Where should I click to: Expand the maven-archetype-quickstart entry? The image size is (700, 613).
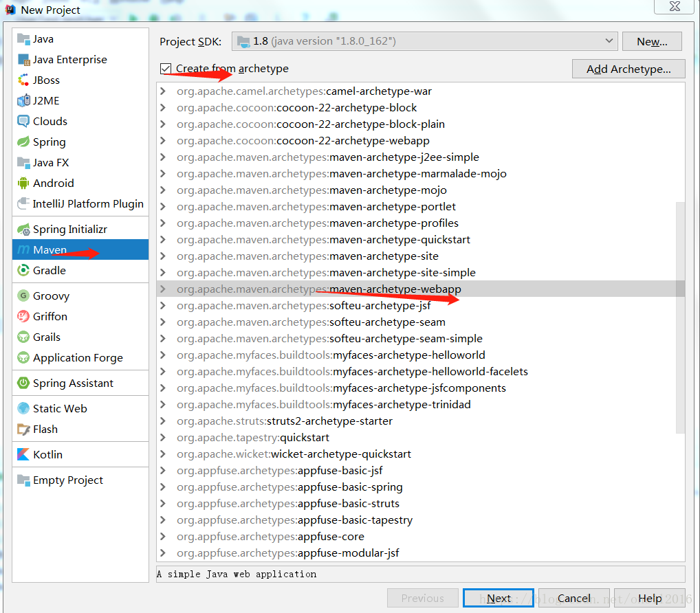pos(164,239)
